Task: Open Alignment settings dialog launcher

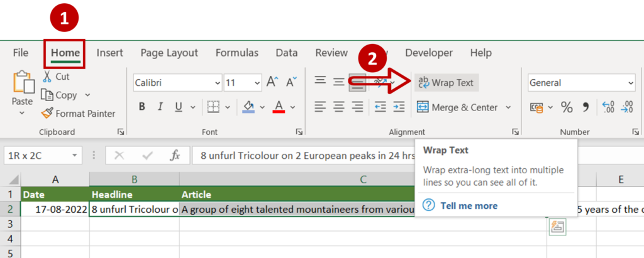Action: click(515, 132)
